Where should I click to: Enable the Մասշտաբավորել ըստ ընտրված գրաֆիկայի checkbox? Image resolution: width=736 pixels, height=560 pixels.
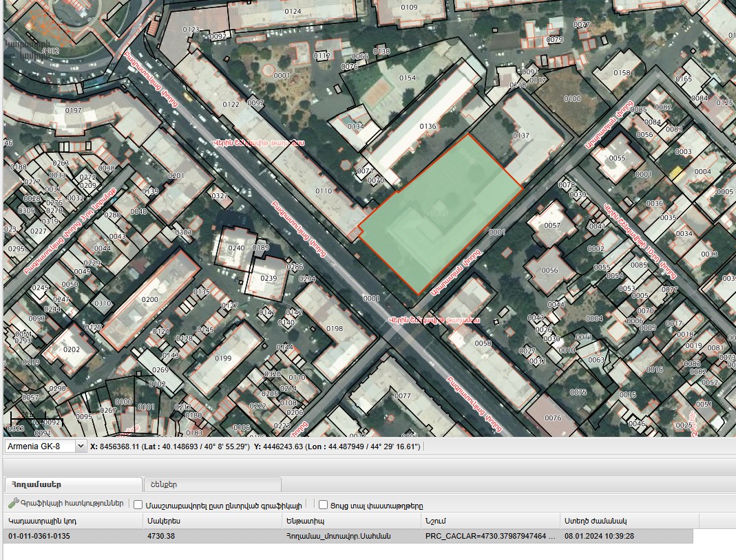(x=138, y=505)
